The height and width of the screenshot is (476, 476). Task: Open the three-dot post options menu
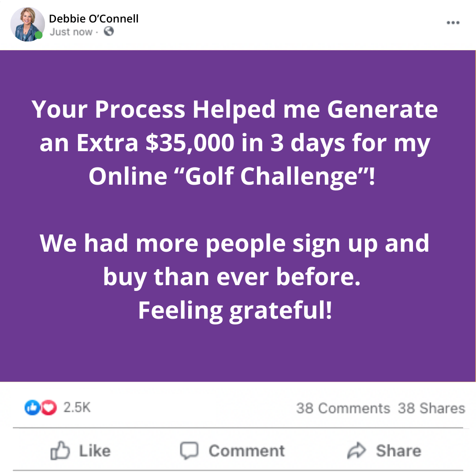pos(453,22)
